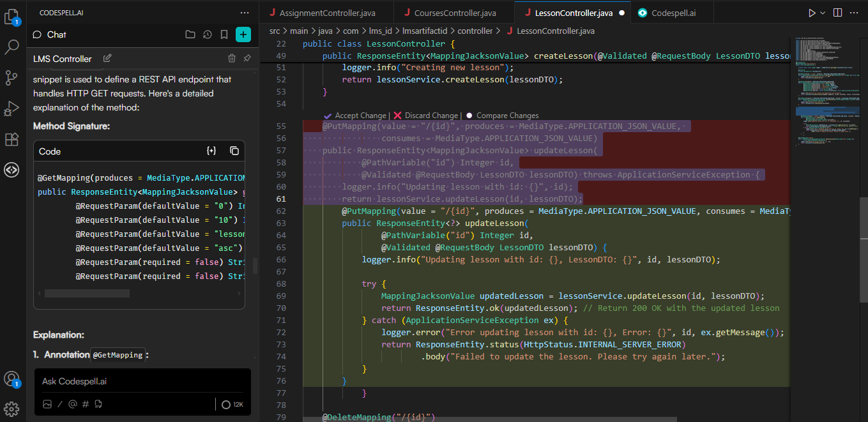
Task: Click the # context icon in chat input
Action: 86,404
